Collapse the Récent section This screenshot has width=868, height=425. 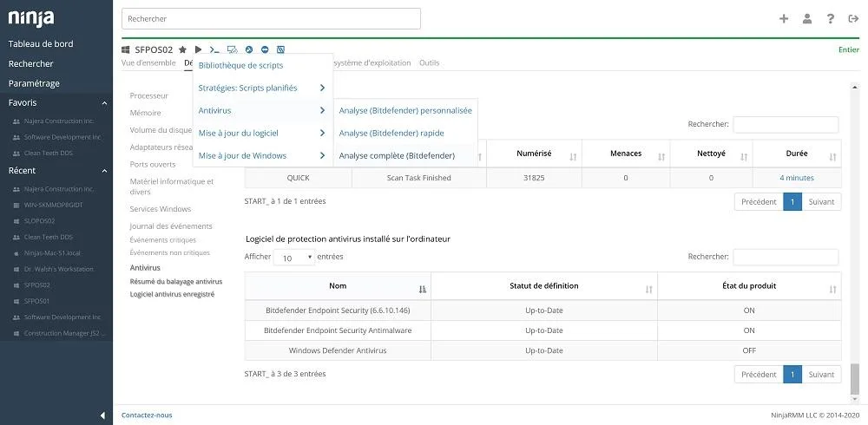(x=104, y=171)
